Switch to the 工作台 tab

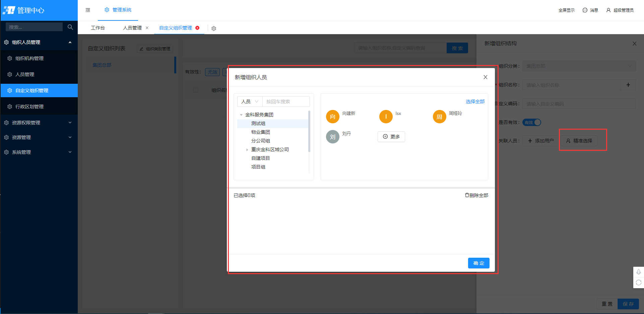point(98,28)
